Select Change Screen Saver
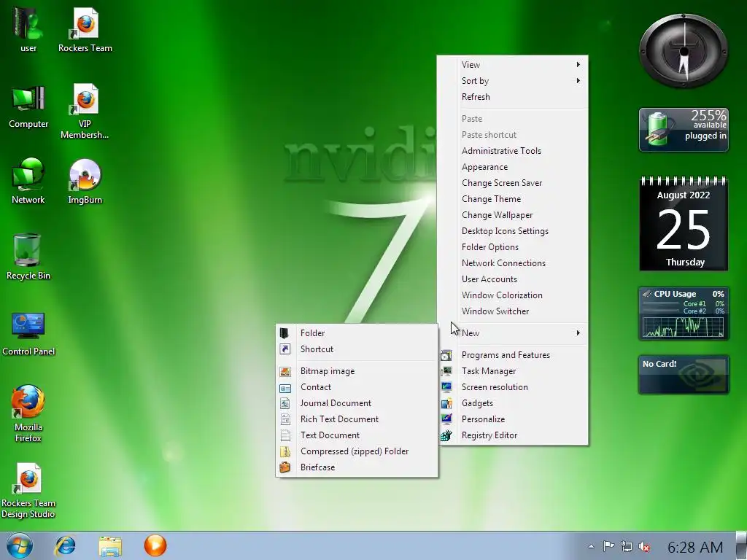This screenshot has width=747, height=560. 513,183
